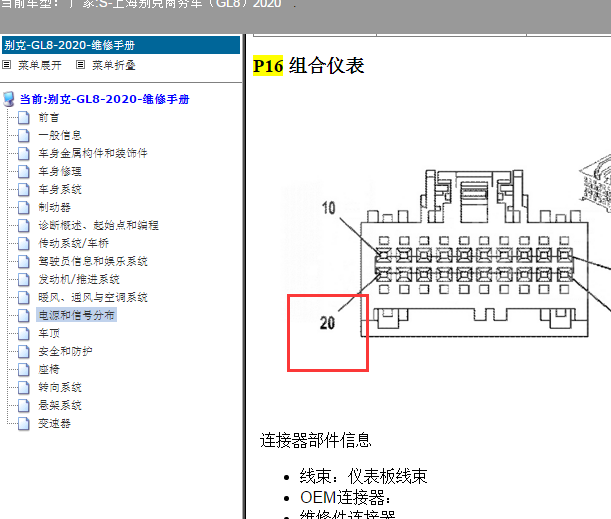The image size is (611, 519).
Task: Select the 发动机/推进系统 entry
Action: (79, 279)
